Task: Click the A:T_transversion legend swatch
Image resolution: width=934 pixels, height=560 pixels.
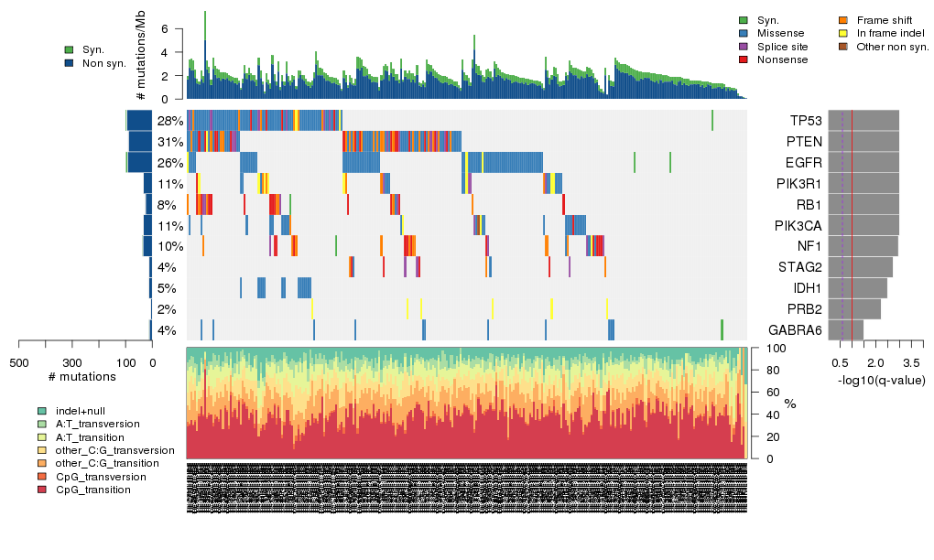Action: (x=42, y=424)
